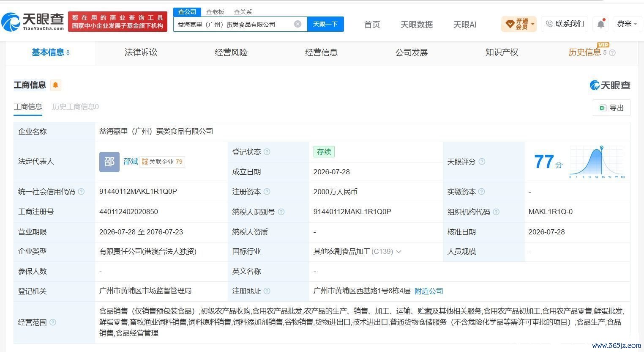This screenshot has height=352, width=644.
Task: Click the help icon next to 注册地址
Action: point(267,291)
